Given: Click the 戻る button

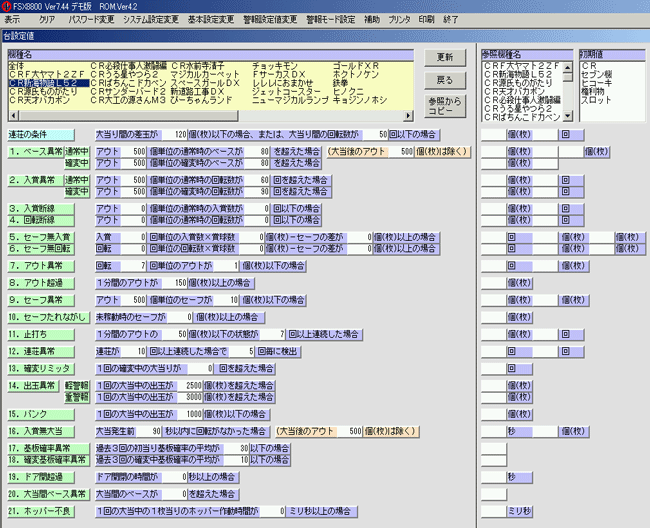Looking at the screenshot, I should click(445, 80).
